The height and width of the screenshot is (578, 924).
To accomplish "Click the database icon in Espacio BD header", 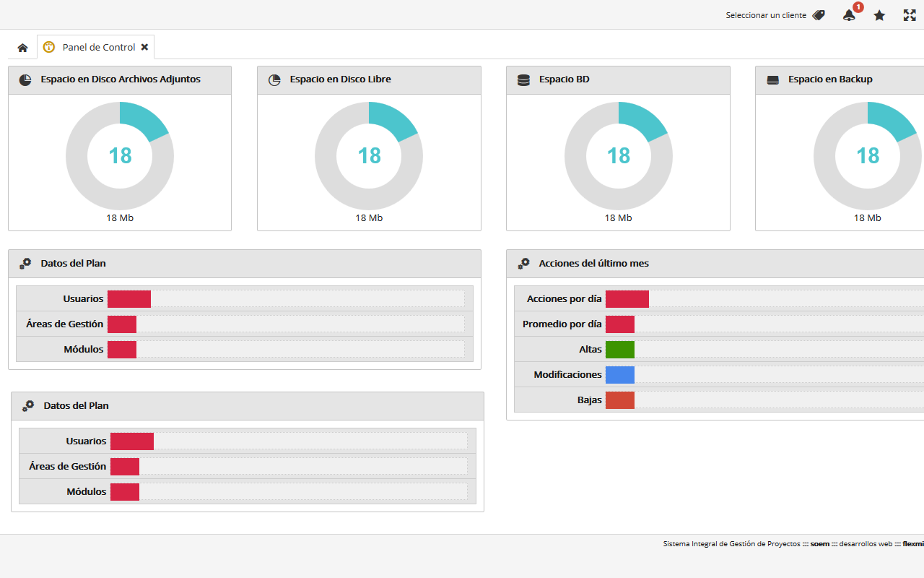I will click(523, 79).
